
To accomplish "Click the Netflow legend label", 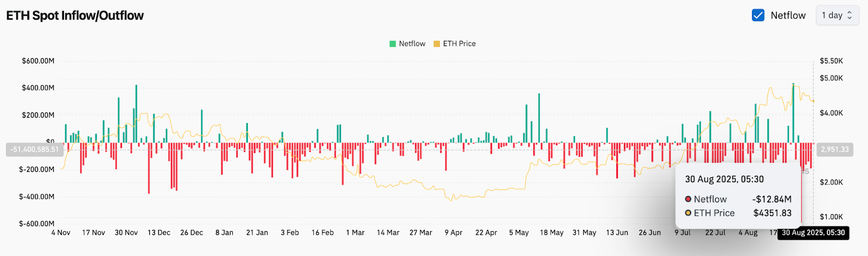I will 412,44.
